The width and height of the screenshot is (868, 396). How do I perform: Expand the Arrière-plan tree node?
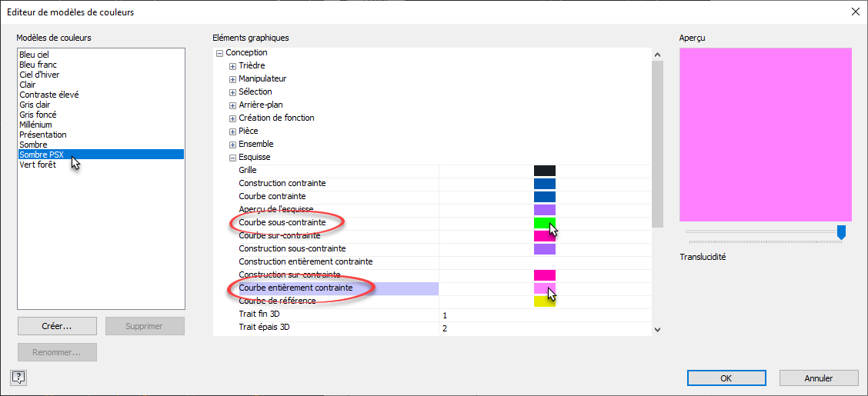coord(232,105)
